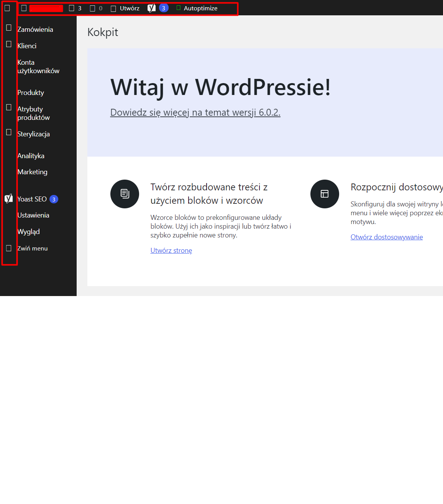443x504 pixels.
Task: Click WordPress logo in admin bar
Action: (7, 8)
